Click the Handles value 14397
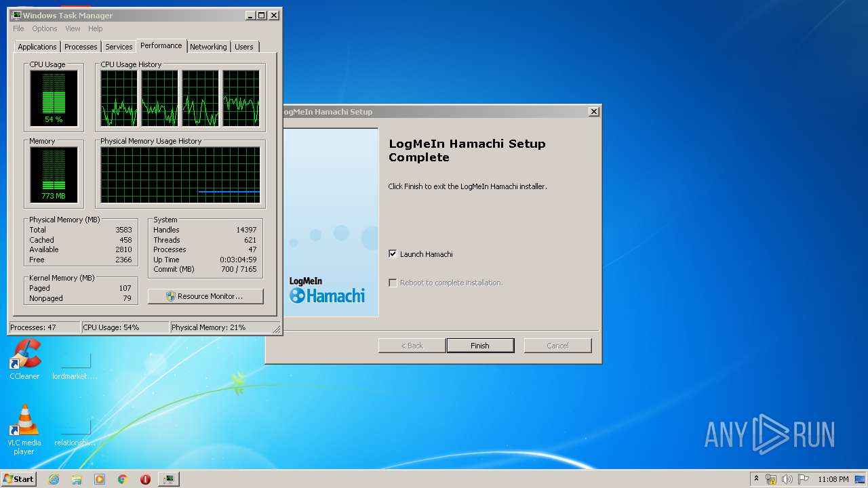This screenshot has width=868, height=488. (246, 230)
